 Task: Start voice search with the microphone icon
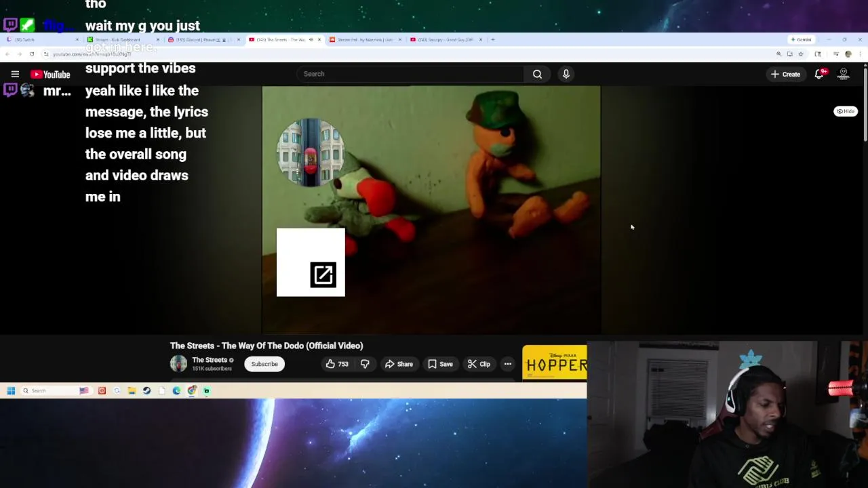pyautogui.click(x=566, y=74)
